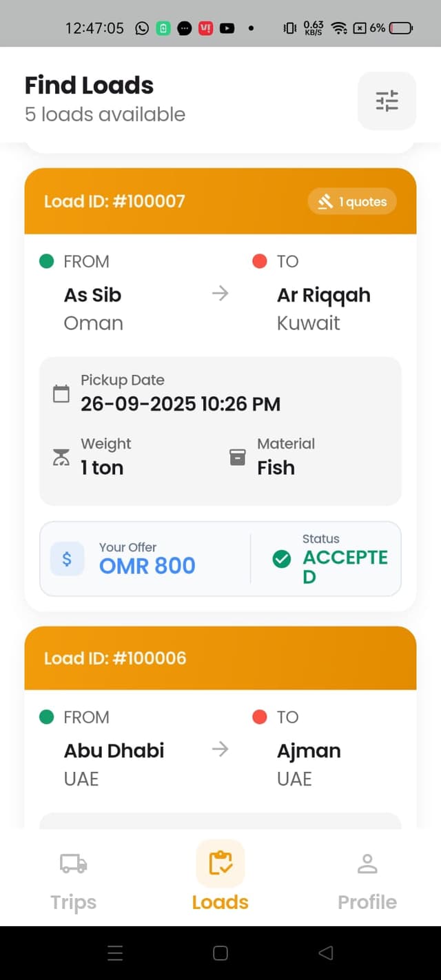Image resolution: width=441 pixels, height=980 pixels.
Task: Open the filter sliders icon near Find Loads
Action: (387, 101)
